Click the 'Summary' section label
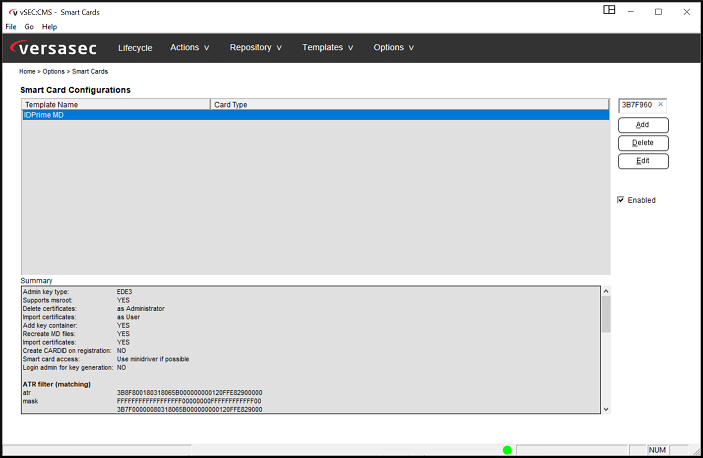 coord(36,281)
